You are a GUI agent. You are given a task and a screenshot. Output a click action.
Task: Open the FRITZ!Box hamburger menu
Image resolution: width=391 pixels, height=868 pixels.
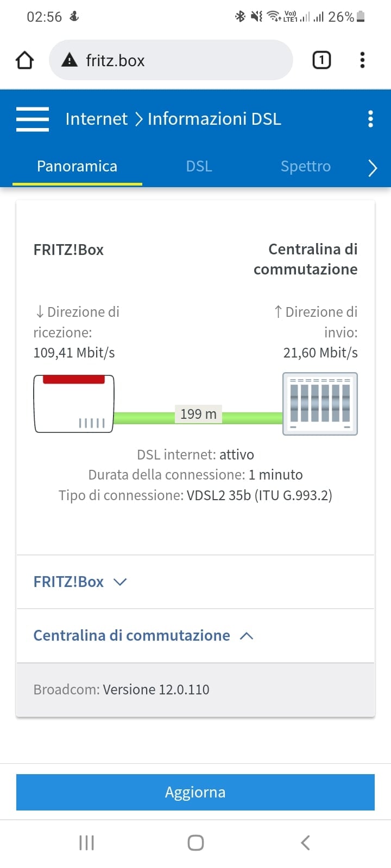[33, 119]
